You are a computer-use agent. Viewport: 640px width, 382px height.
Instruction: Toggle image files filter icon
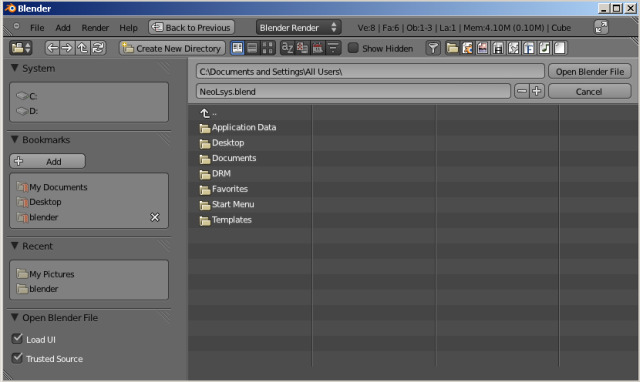point(482,48)
